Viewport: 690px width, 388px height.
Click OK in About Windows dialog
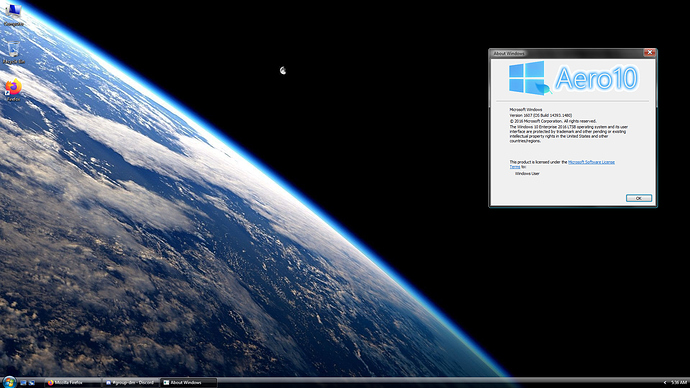(639, 198)
